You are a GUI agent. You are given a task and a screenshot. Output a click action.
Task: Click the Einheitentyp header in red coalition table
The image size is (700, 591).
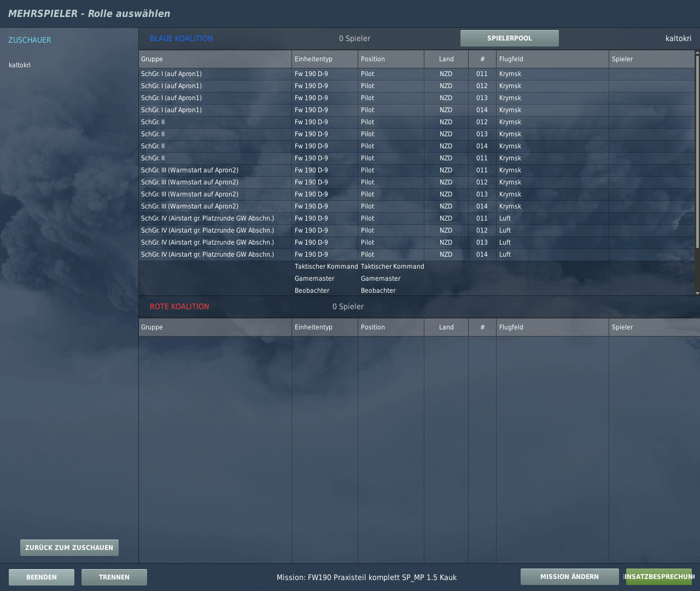pyautogui.click(x=325, y=327)
